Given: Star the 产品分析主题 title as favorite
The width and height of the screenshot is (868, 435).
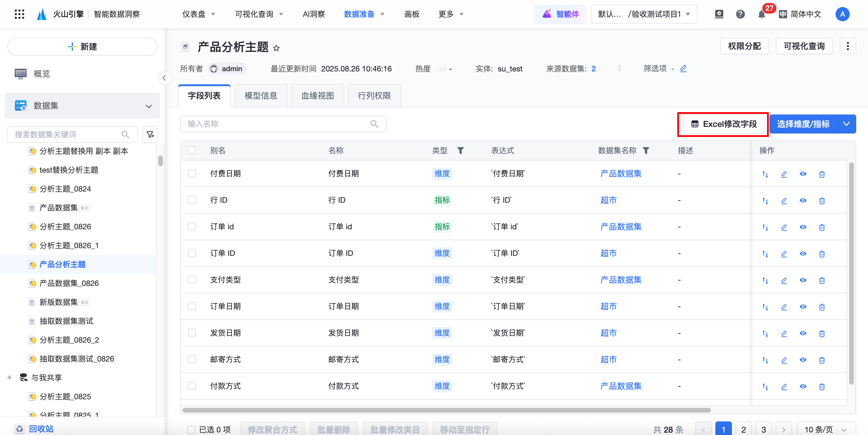Looking at the screenshot, I should click(x=276, y=48).
